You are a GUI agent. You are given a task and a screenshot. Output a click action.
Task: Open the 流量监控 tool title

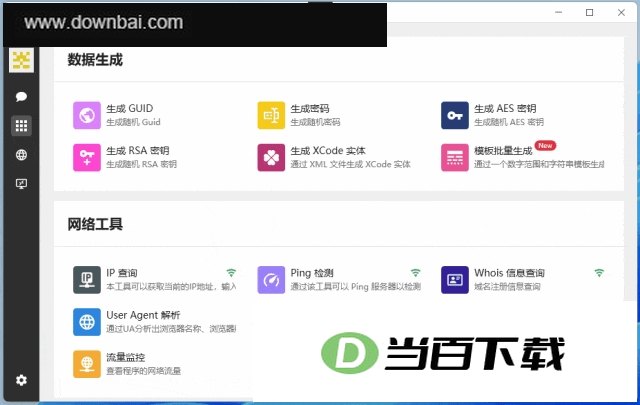click(126, 357)
